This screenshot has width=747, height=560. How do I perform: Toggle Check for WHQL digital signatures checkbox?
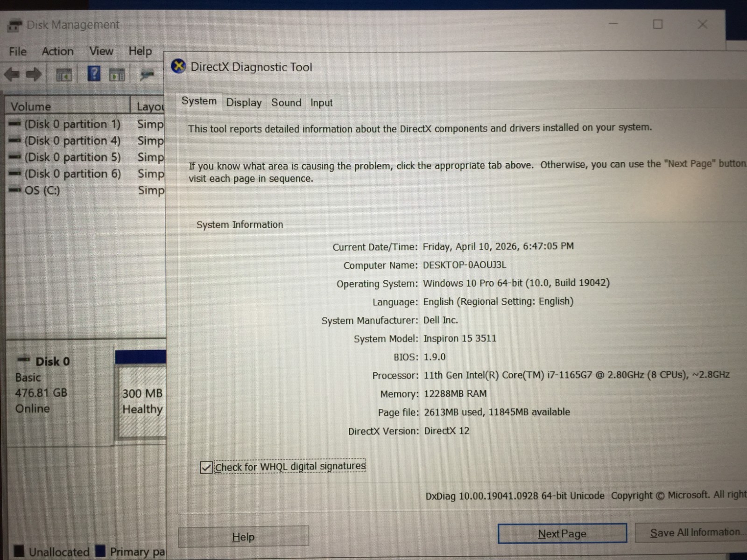tap(206, 467)
